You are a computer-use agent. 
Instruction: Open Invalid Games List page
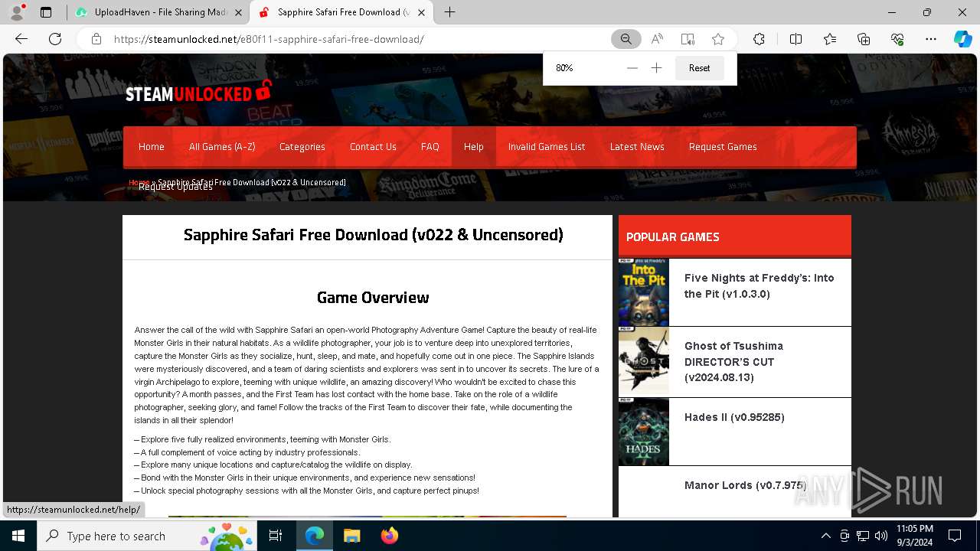547,147
